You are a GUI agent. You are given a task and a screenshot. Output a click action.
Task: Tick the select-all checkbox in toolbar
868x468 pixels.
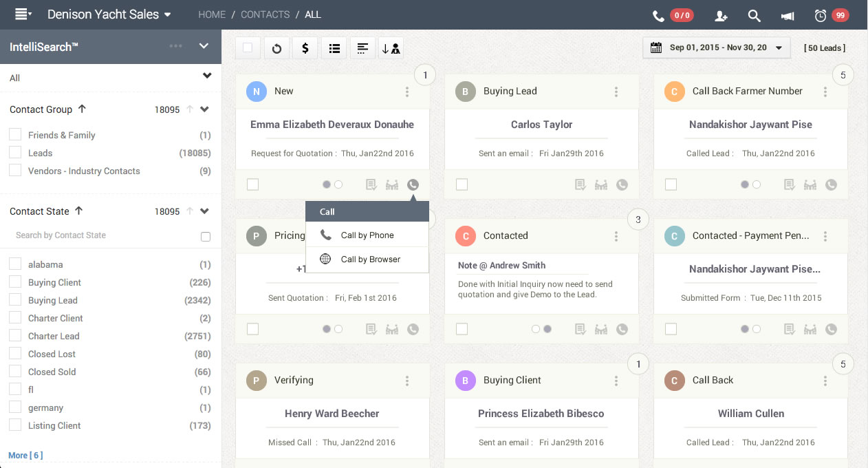[248, 48]
